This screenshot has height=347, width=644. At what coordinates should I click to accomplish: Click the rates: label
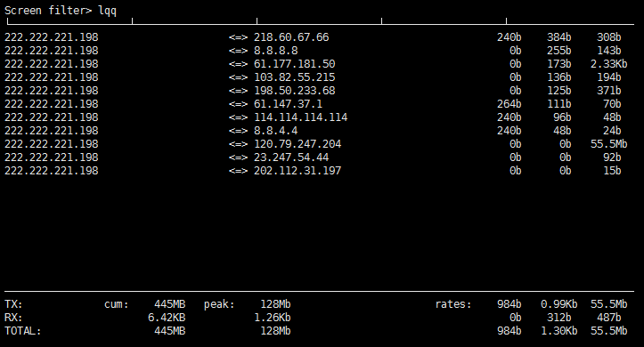coord(453,304)
